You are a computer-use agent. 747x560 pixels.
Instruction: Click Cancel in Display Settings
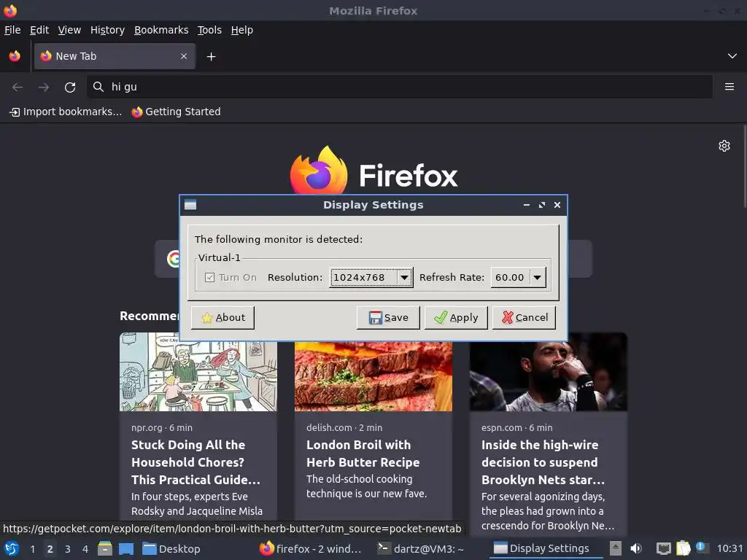524,318
